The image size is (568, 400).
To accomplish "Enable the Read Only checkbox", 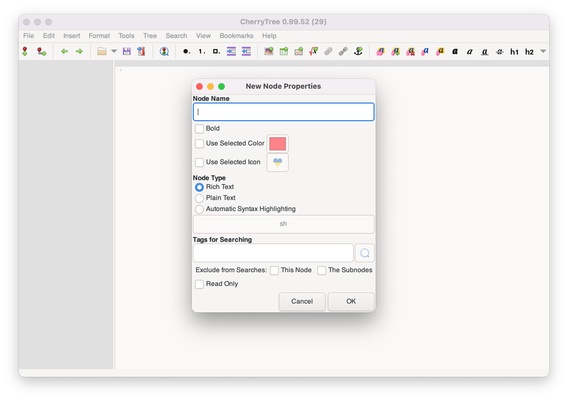I will coord(199,284).
